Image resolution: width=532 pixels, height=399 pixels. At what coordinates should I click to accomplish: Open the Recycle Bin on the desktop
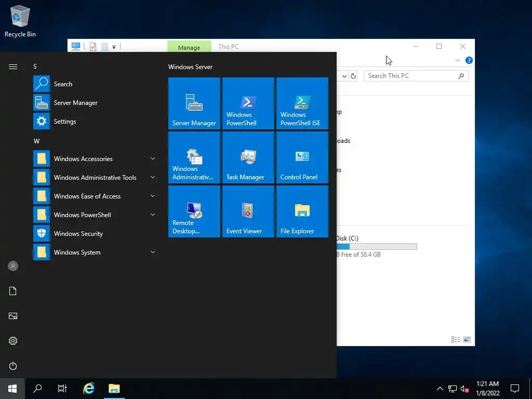tap(20, 21)
